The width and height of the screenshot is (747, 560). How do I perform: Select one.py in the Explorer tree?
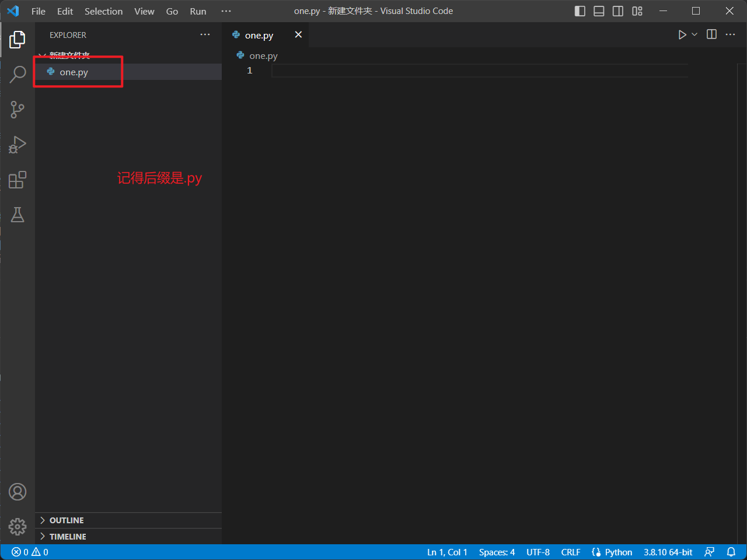[x=74, y=72]
